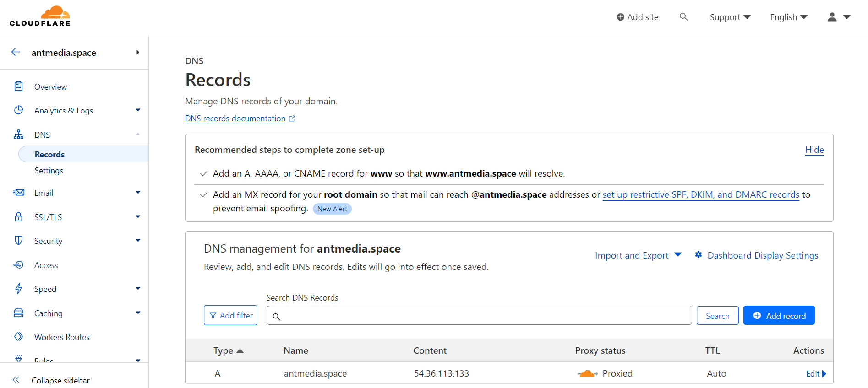The height and width of the screenshot is (388, 868).
Task: Expand the Speed menu arrow
Action: [x=138, y=288]
